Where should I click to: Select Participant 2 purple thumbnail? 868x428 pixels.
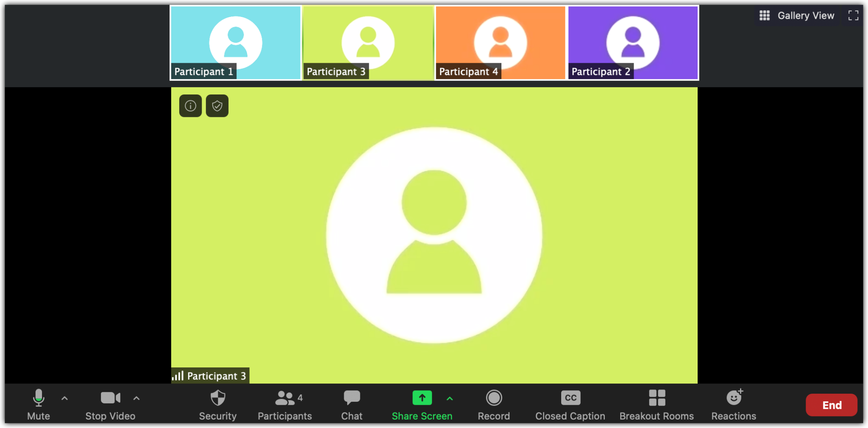click(x=633, y=43)
